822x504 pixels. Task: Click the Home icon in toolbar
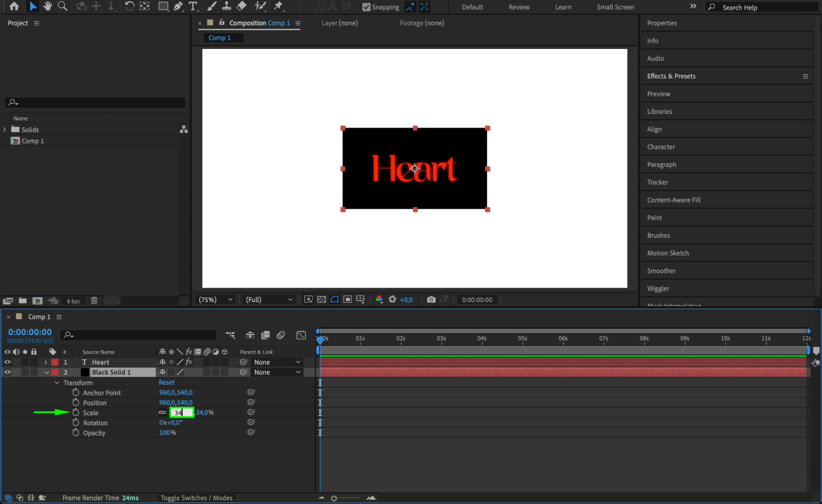pos(14,6)
